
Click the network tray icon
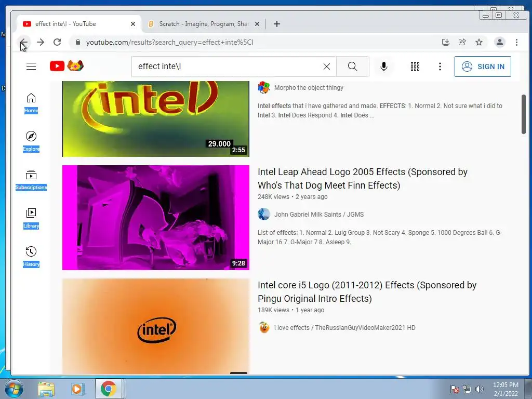pos(467,389)
